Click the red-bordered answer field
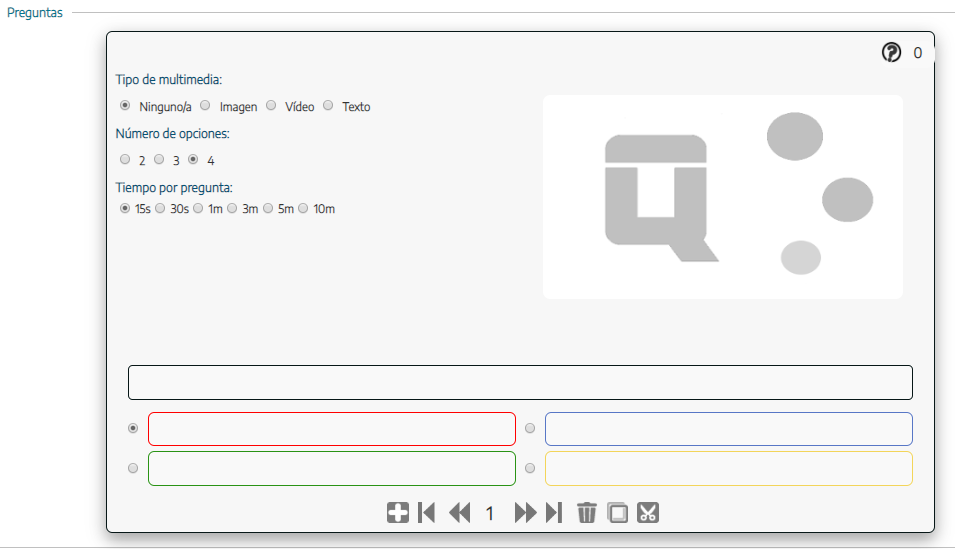 click(331, 429)
